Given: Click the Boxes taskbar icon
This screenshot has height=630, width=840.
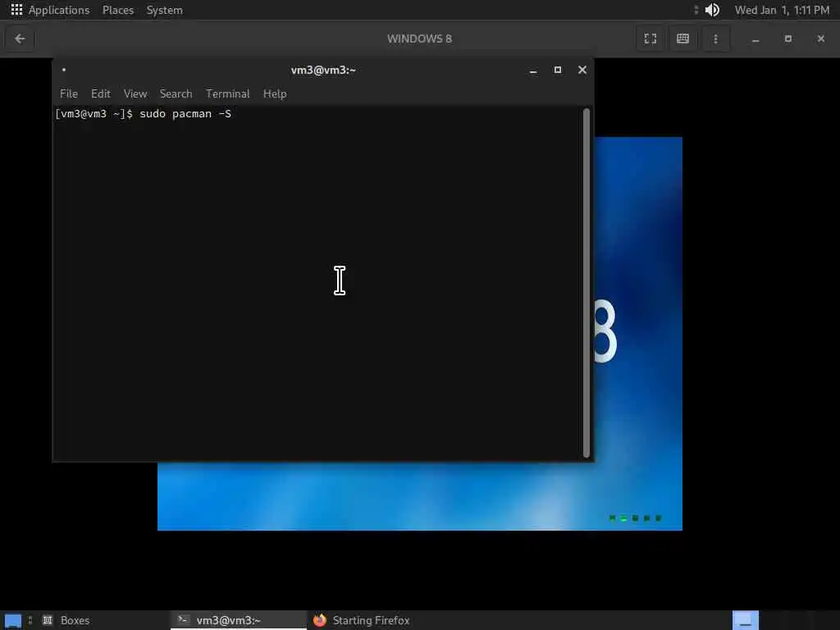Looking at the screenshot, I should (48, 620).
